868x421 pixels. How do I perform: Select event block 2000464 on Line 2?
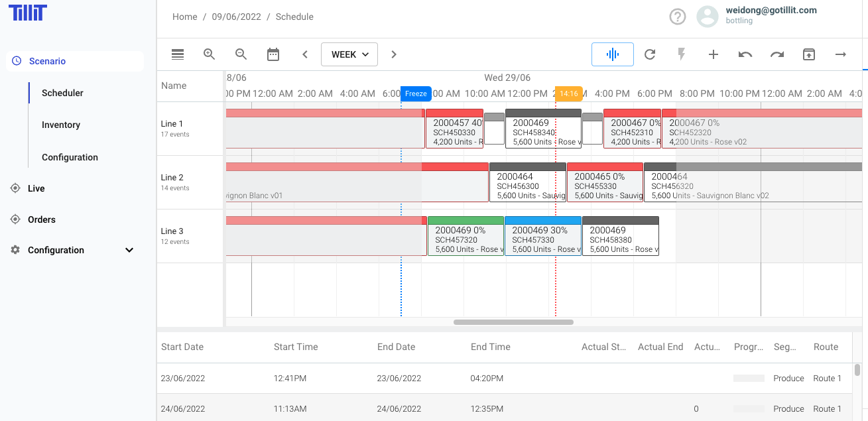(528, 182)
